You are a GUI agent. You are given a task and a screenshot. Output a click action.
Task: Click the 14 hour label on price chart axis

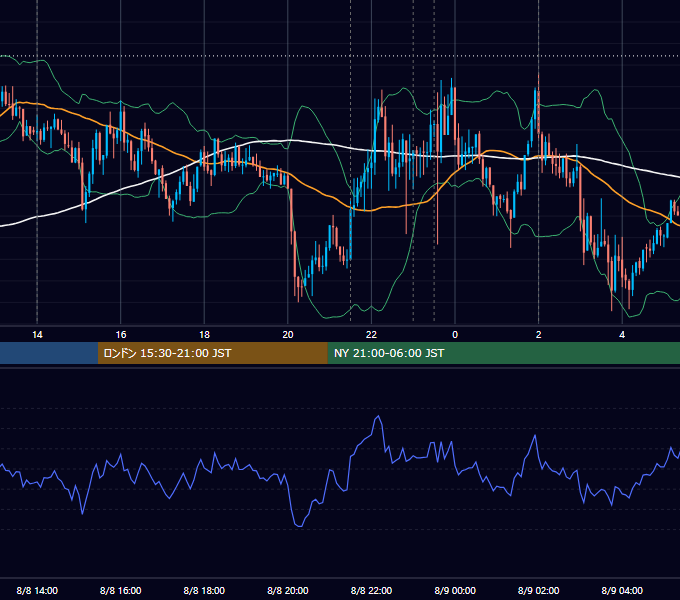[x=37, y=335]
